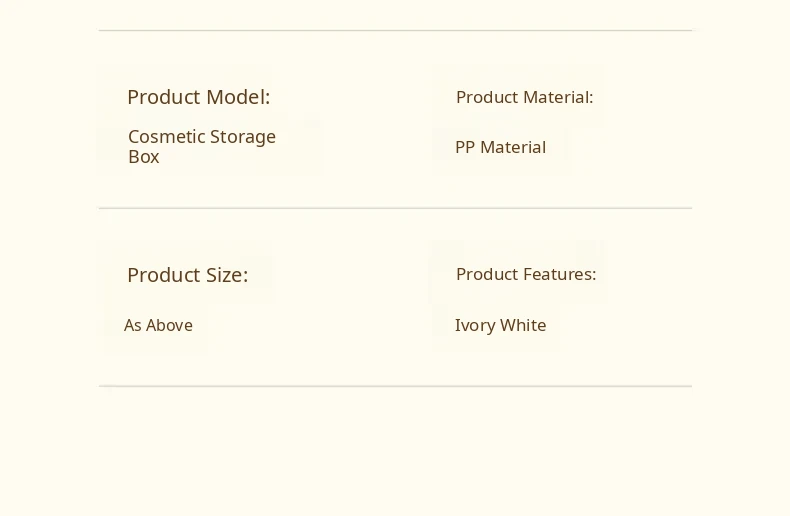
Task: Click the "Product Size:" heading
Action: [x=187, y=275]
